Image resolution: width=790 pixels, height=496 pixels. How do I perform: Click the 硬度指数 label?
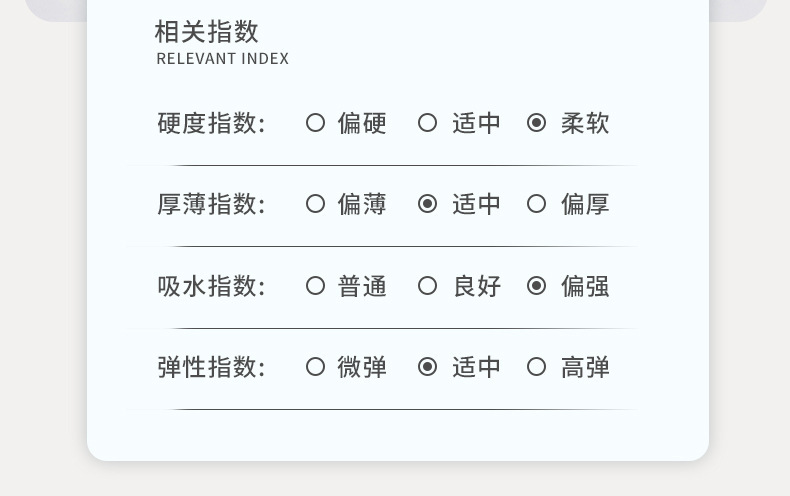coord(211,123)
